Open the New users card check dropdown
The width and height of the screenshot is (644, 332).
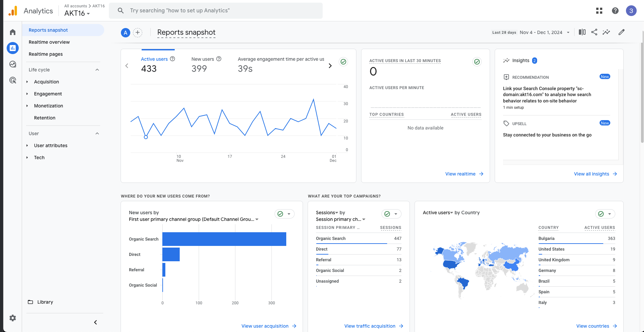pos(285,214)
